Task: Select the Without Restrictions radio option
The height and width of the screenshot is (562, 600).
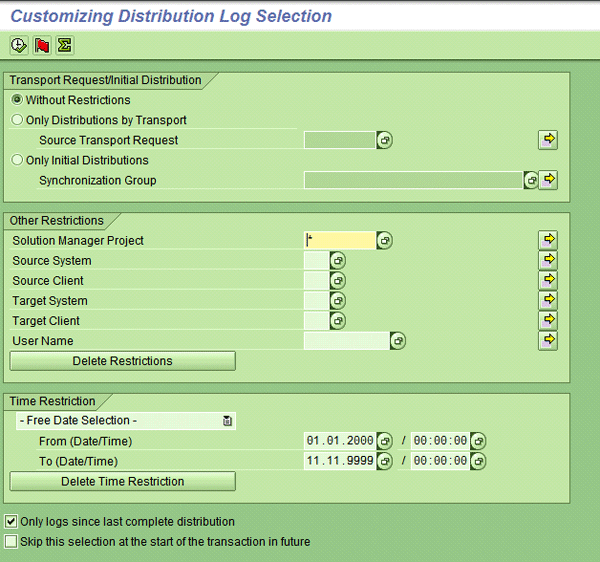Action: (17, 100)
